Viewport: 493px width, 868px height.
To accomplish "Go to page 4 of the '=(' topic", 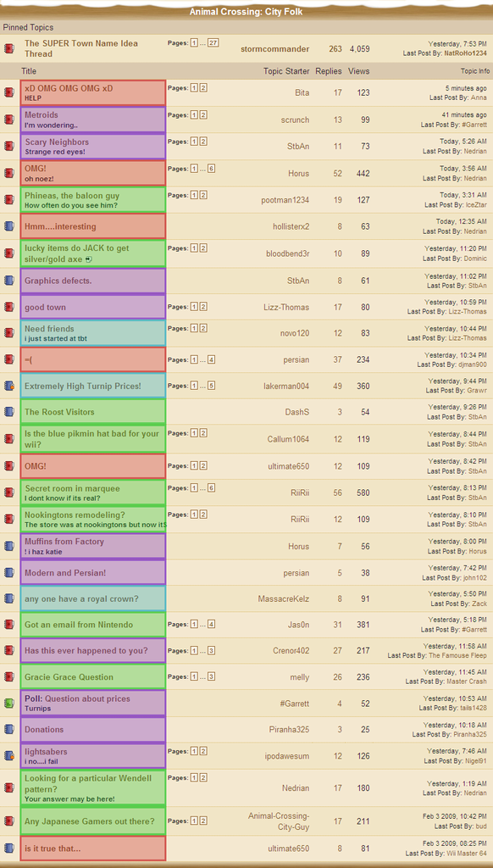I will click(x=211, y=359).
